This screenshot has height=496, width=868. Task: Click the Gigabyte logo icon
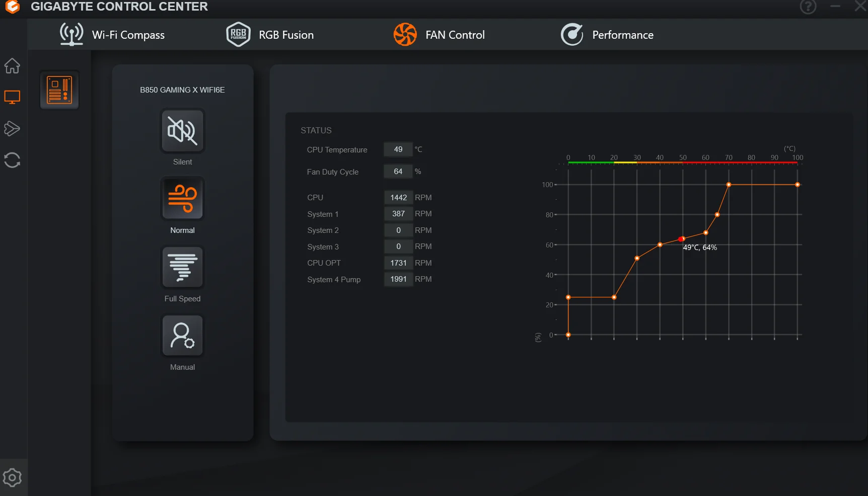[12, 7]
